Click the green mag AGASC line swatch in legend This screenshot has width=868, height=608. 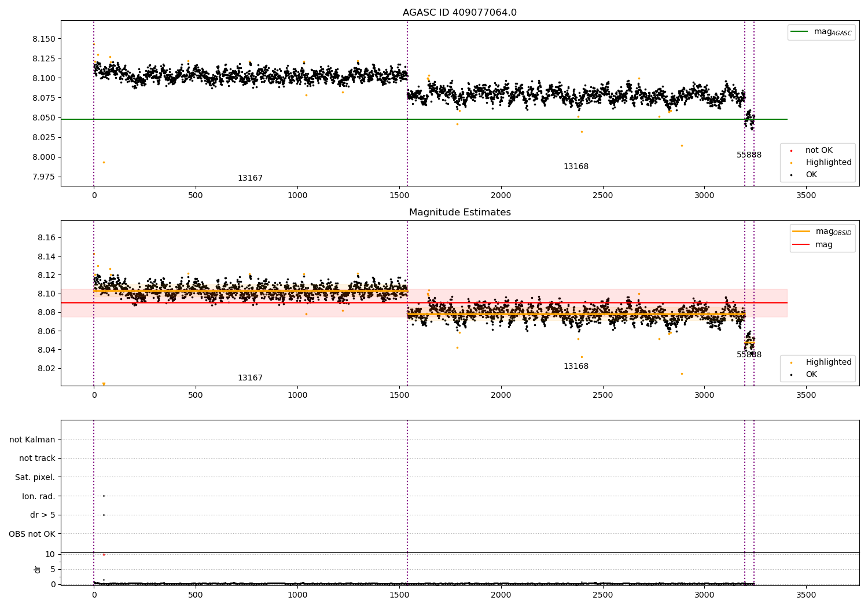click(x=800, y=32)
